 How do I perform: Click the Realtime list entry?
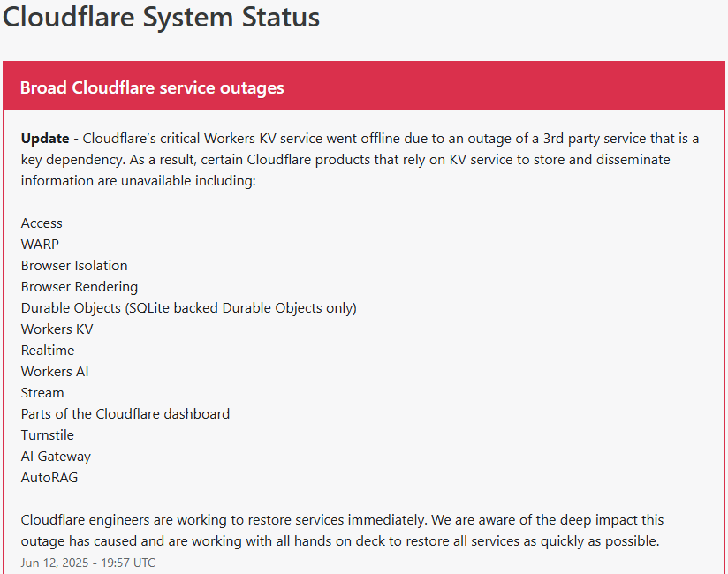[48, 351]
